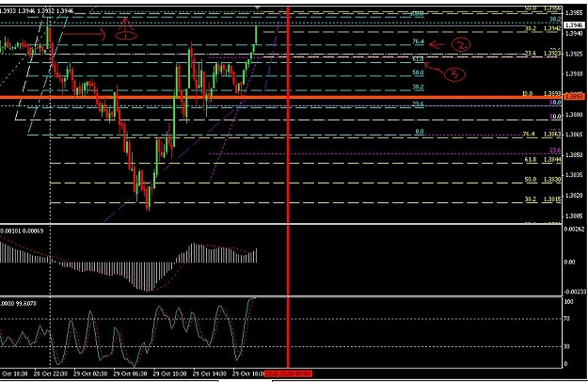Click the 0.00 MACD zero scale value
588x382 pixels.
(569, 262)
